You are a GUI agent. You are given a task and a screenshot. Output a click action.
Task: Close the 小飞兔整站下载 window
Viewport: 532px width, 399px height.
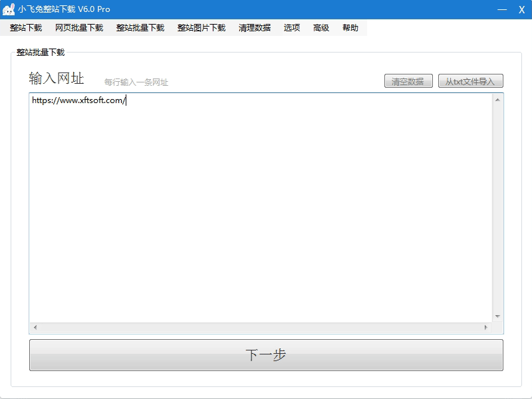click(521, 9)
